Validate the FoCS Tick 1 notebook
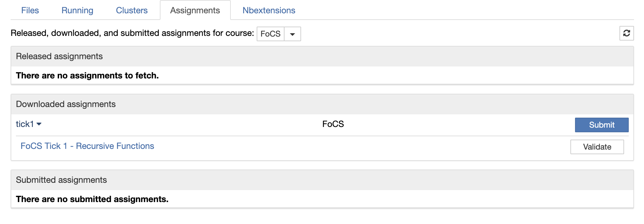The image size is (644, 224). pos(597,147)
